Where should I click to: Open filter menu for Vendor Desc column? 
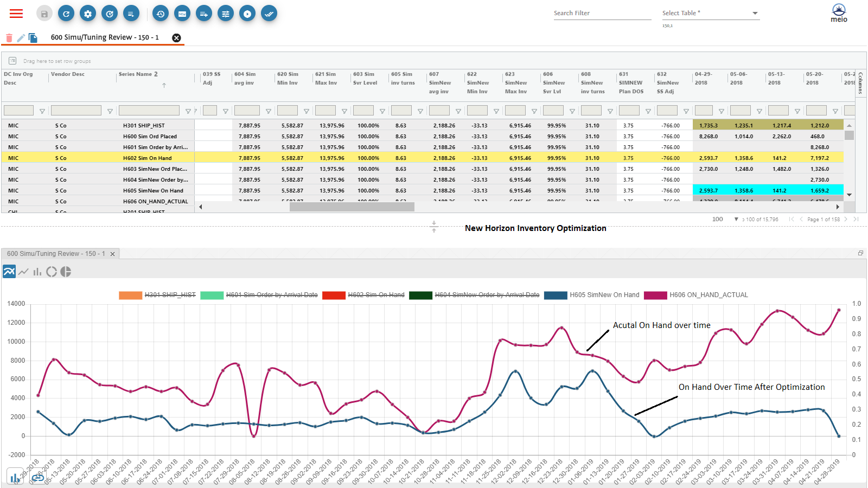click(110, 111)
